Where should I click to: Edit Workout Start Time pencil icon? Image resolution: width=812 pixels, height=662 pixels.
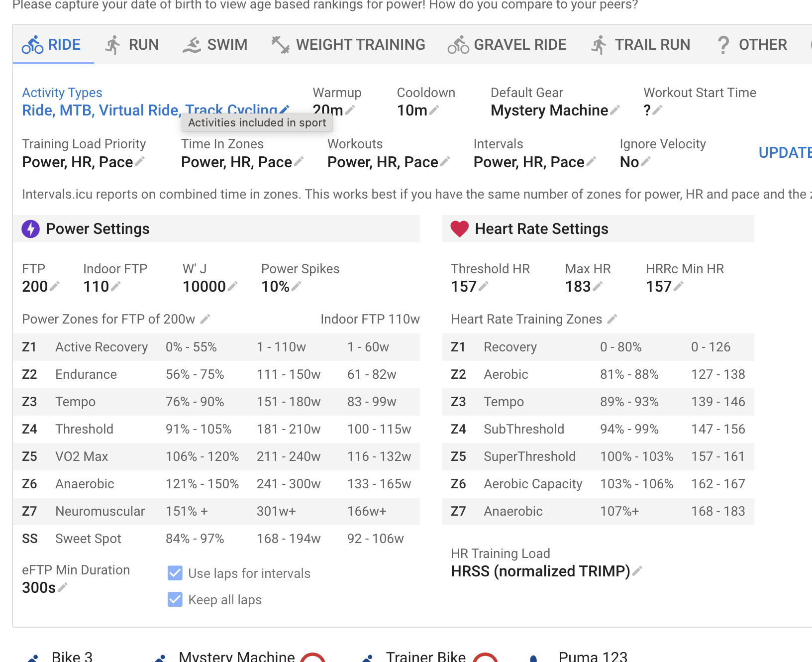[x=657, y=110]
